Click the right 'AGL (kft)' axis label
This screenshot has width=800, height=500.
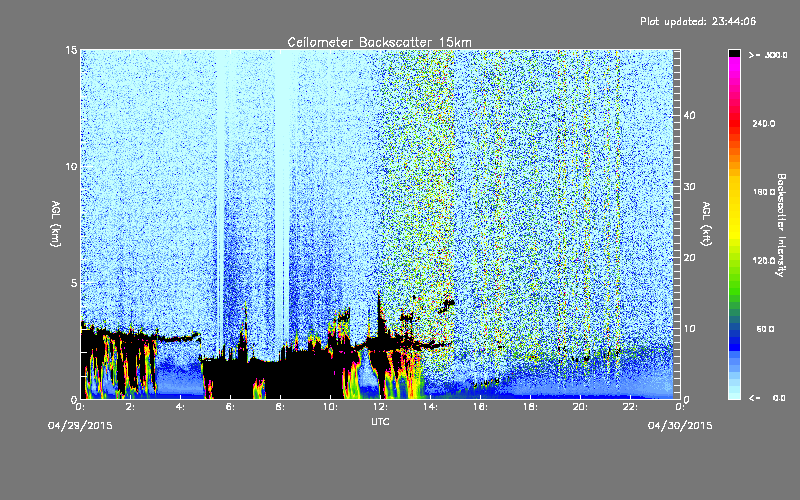click(x=706, y=224)
